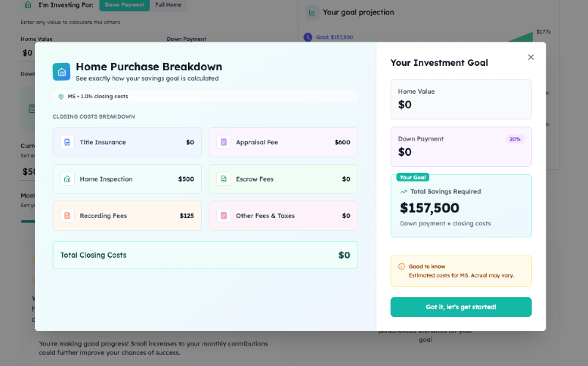Click the Recording Fees orange icon
Viewport: 588px width, 366px height.
click(x=67, y=216)
